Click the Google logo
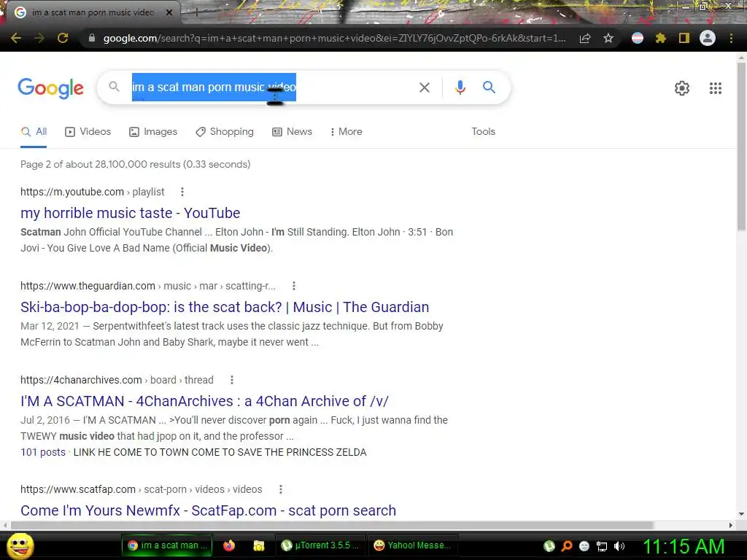Image resolution: width=747 pixels, height=560 pixels. (50, 88)
